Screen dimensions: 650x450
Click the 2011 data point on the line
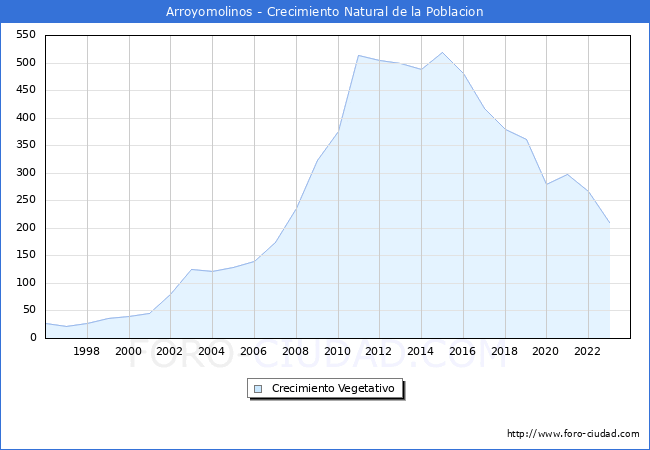coord(359,56)
